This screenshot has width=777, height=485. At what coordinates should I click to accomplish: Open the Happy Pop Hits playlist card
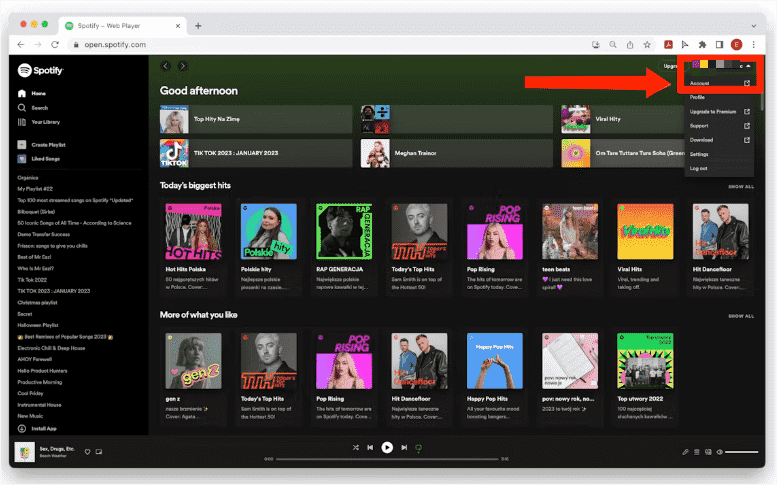pos(495,377)
